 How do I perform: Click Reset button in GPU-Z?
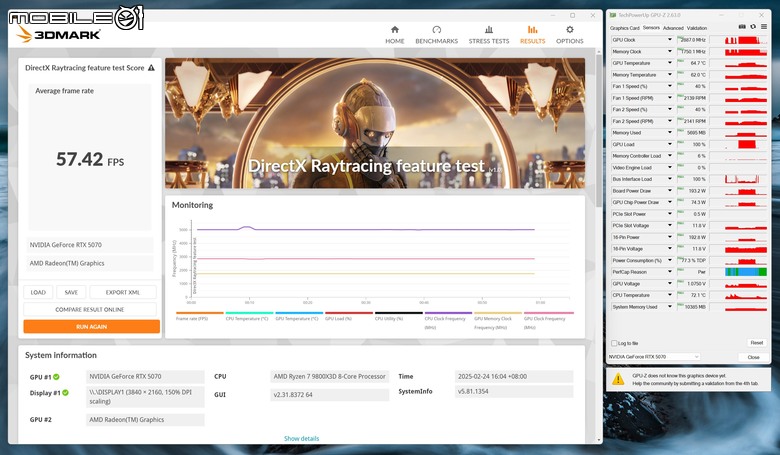(x=756, y=343)
